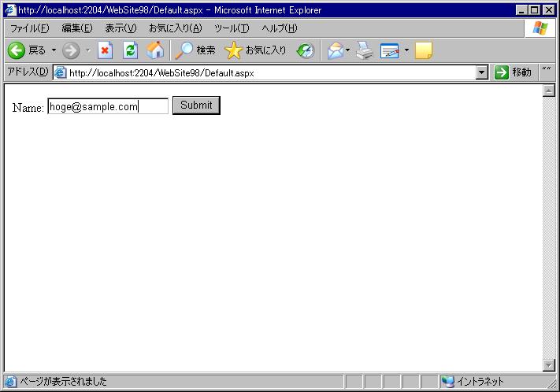Open the ツール(T) menu

pyautogui.click(x=232, y=28)
